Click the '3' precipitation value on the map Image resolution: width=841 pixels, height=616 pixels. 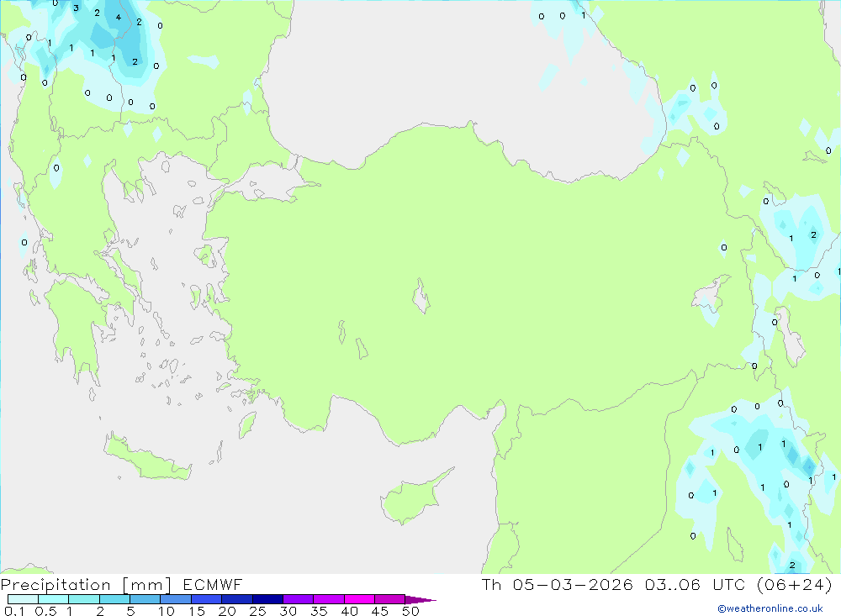(77, 8)
